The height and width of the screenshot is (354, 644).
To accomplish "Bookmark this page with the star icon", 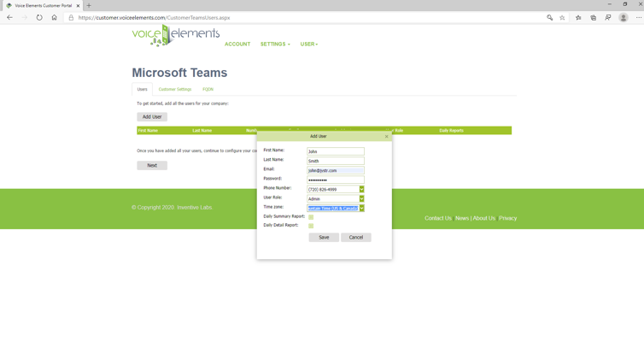I will [x=562, y=18].
